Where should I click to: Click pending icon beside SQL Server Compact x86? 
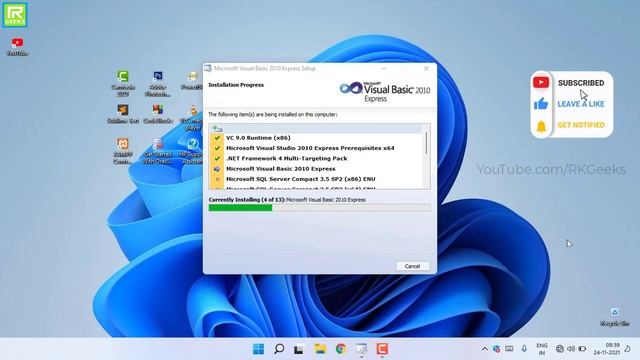[217, 179]
